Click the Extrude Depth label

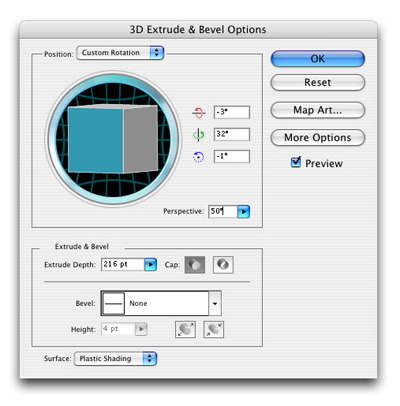pyautogui.click(x=70, y=265)
